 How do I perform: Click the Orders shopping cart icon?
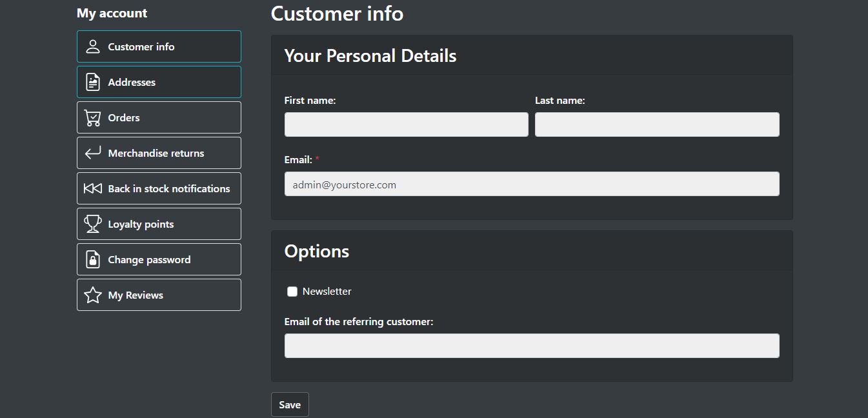click(x=93, y=117)
